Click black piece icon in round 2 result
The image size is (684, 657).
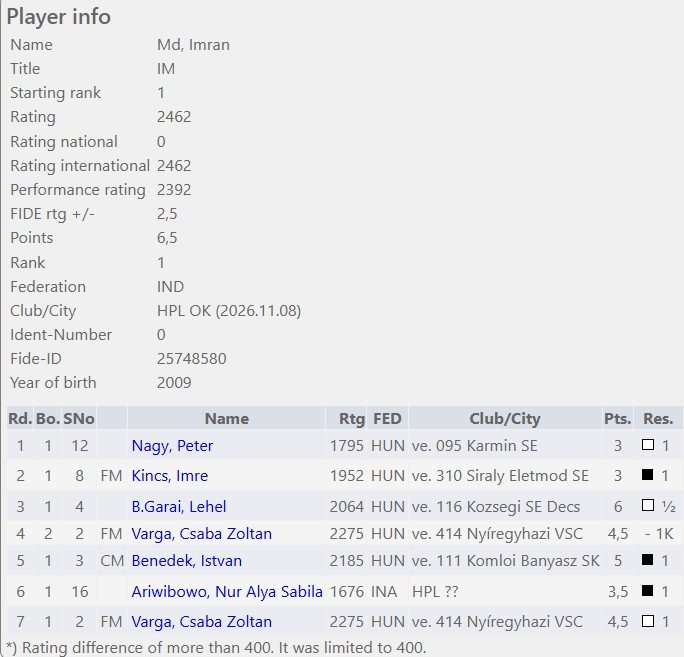tap(648, 474)
